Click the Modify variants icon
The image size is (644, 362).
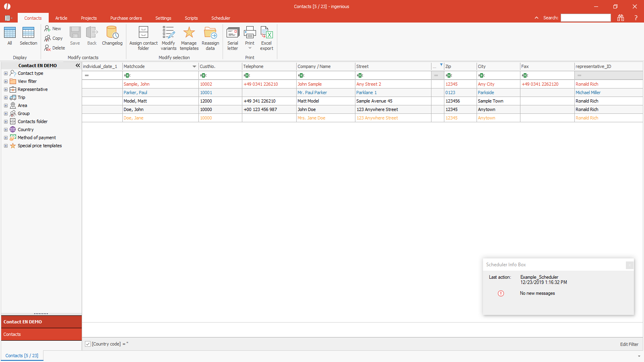168,33
